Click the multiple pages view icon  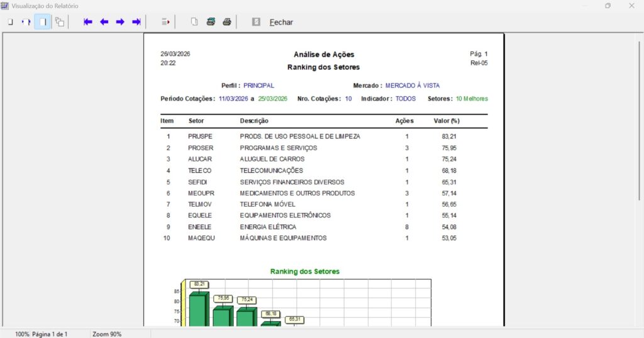(60, 22)
